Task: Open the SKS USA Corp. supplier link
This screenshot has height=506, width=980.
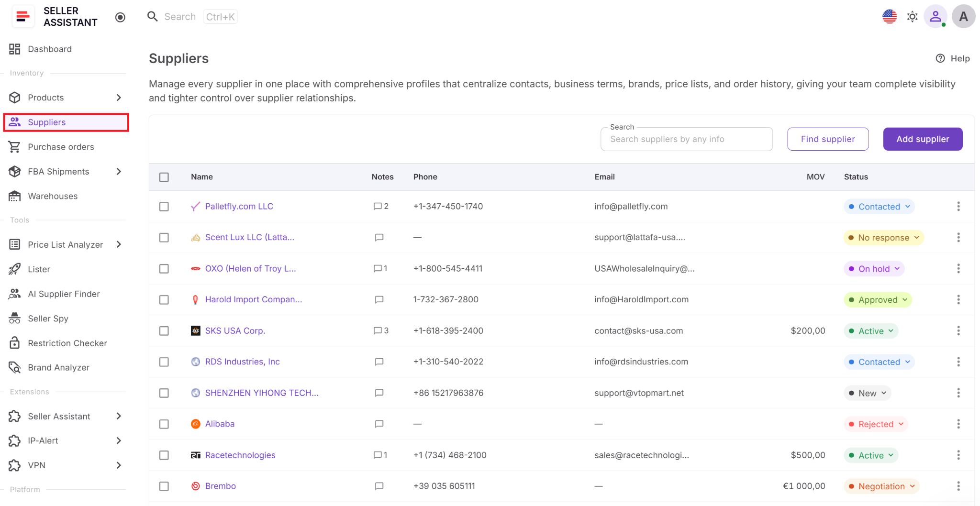Action: pos(235,330)
